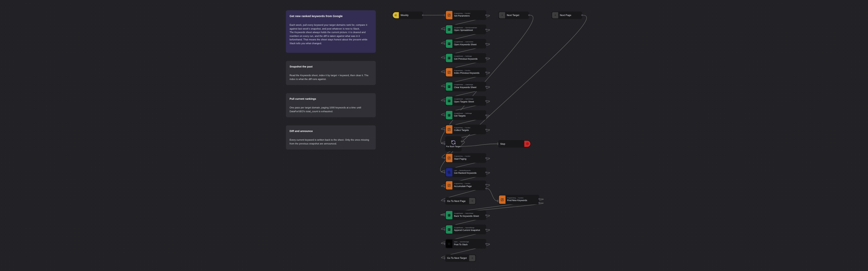Select the 'Diff and announce' note title
The image size is (868, 271).
pos(301,131)
